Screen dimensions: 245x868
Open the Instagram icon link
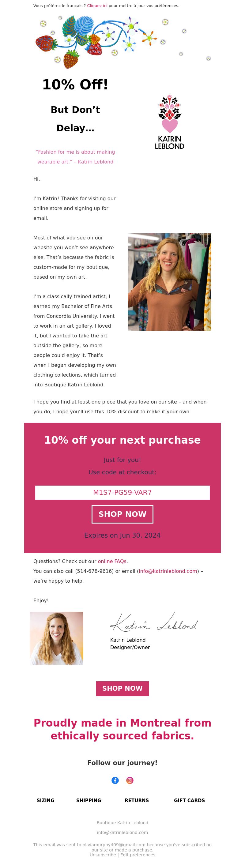click(x=130, y=780)
